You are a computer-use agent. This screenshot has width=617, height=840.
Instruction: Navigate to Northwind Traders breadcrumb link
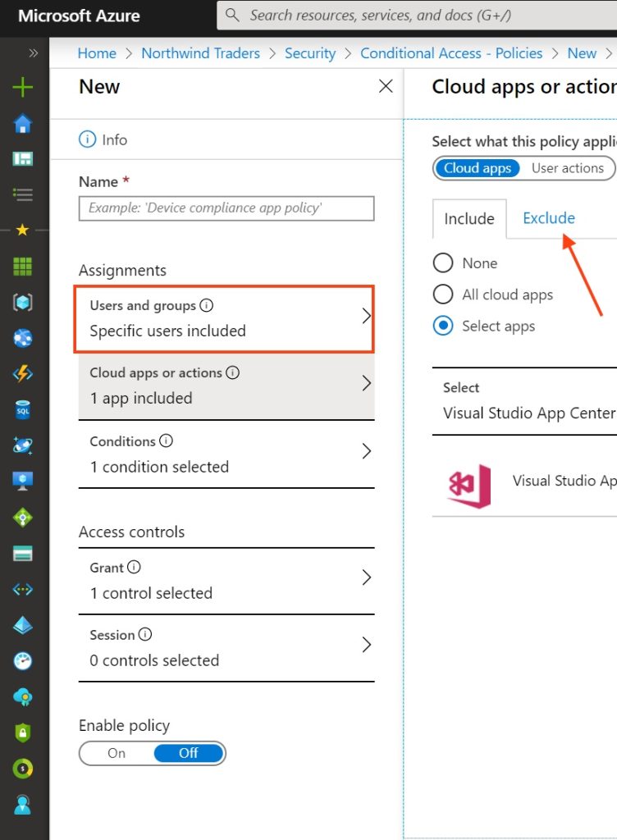click(200, 53)
